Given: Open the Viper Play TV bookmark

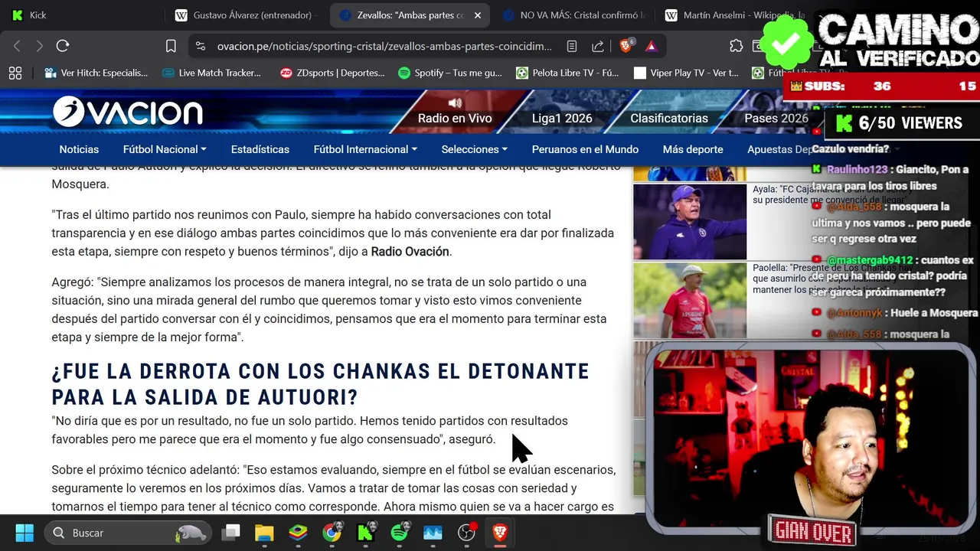Looking at the screenshot, I should (x=686, y=73).
